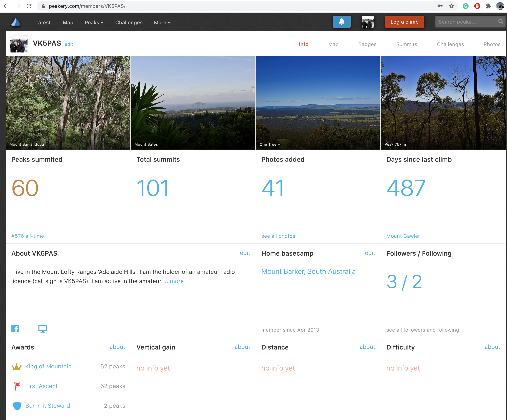The height and width of the screenshot is (420, 507).
Task: Switch to the Badges tab
Action: 367,44
